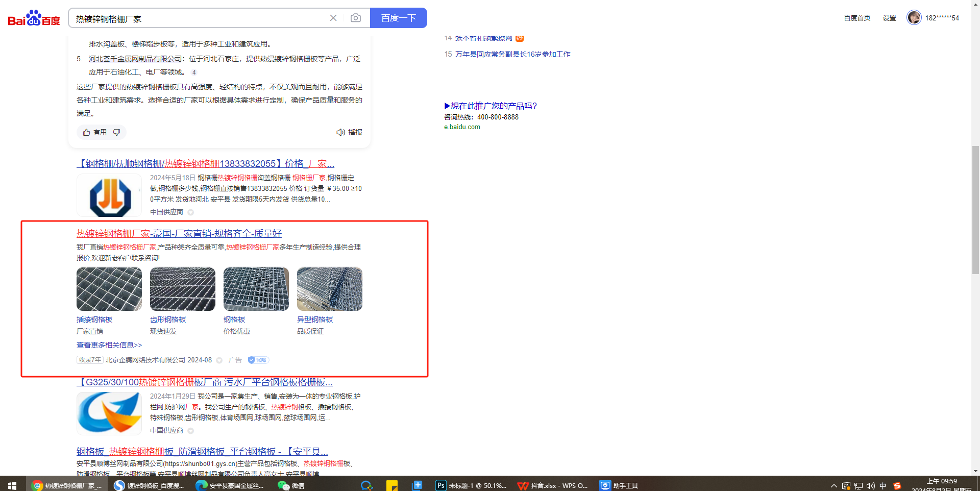Viewport: 980px width, 491px height.
Task: Click the Sogou input method tray icon
Action: tap(897, 486)
